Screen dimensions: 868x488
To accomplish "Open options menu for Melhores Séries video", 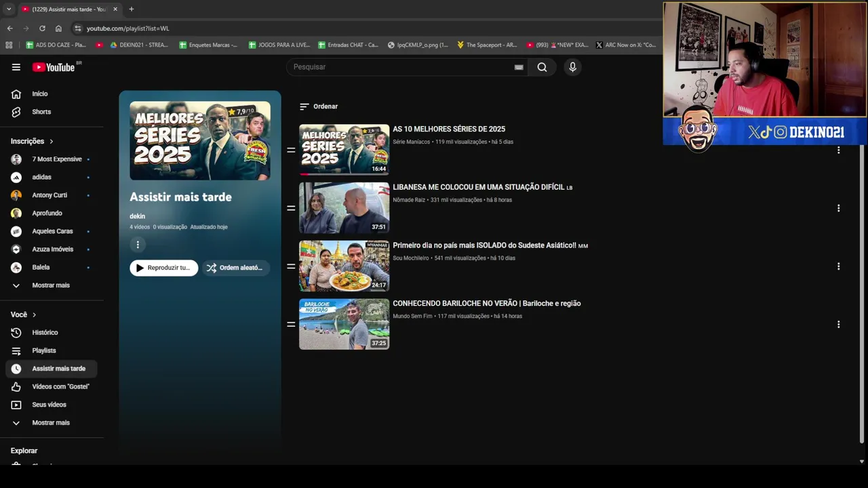I will click(838, 150).
